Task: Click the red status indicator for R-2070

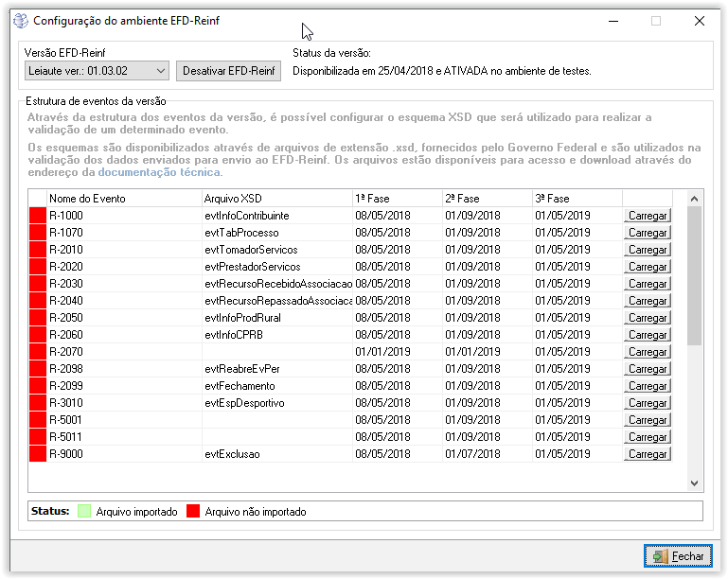Action: tap(38, 352)
